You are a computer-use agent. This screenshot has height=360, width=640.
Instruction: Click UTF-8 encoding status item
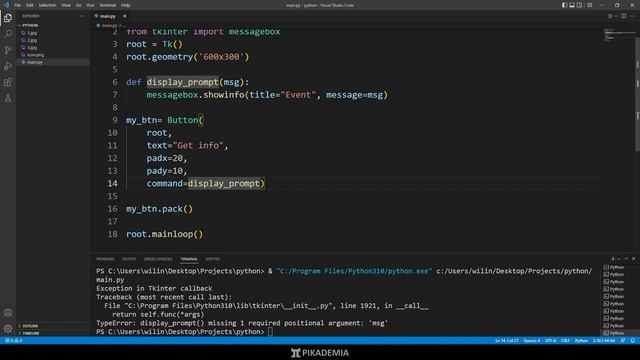click(550, 340)
